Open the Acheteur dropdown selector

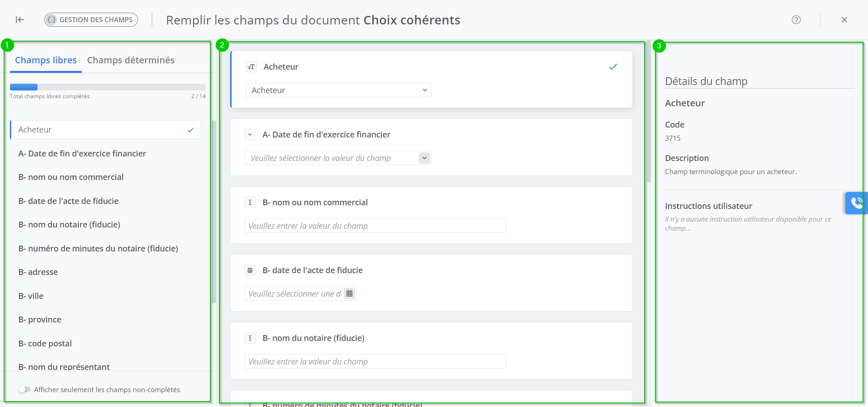pos(338,90)
